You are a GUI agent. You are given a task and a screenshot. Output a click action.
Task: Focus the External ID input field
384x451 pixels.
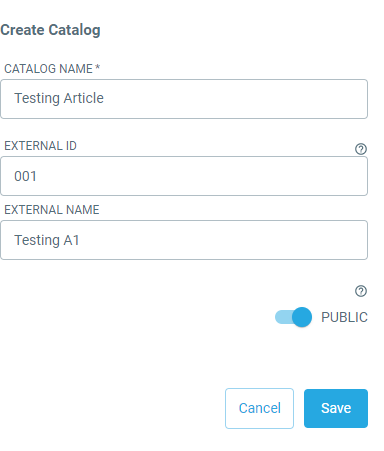(184, 176)
